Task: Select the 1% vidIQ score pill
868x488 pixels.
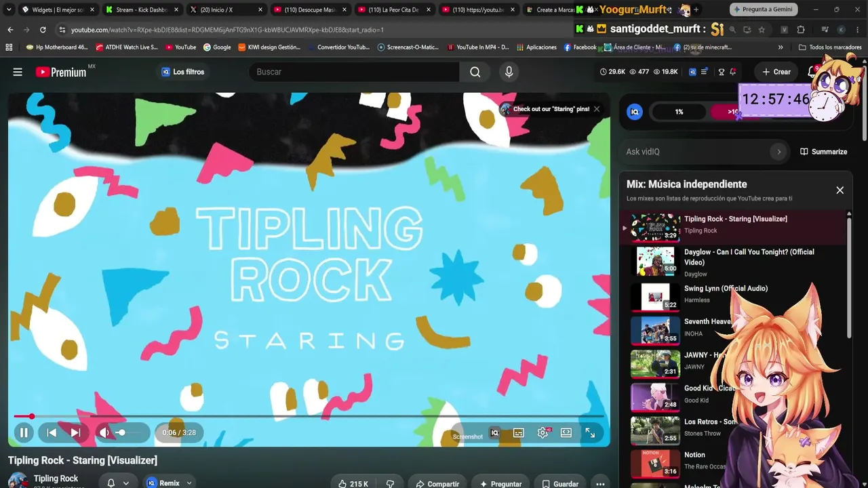Action: [x=679, y=112]
